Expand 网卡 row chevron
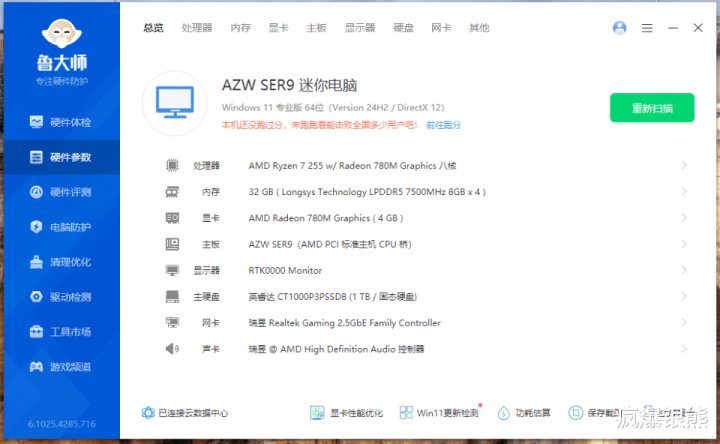Image resolution: width=720 pixels, height=444 pixels. 684,323
